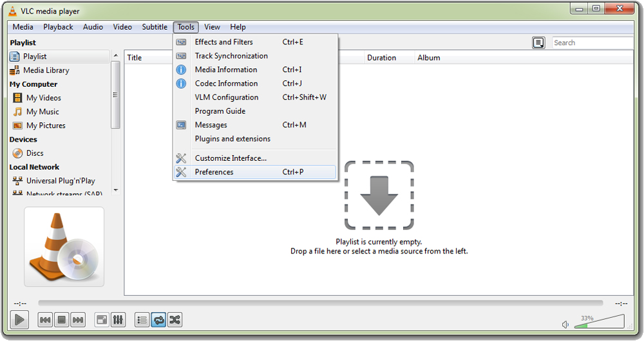The height and width of the screenshot is (341, 644).
Task: Close the VLC window
Action: pyautogui.click(x=620, y=9)
